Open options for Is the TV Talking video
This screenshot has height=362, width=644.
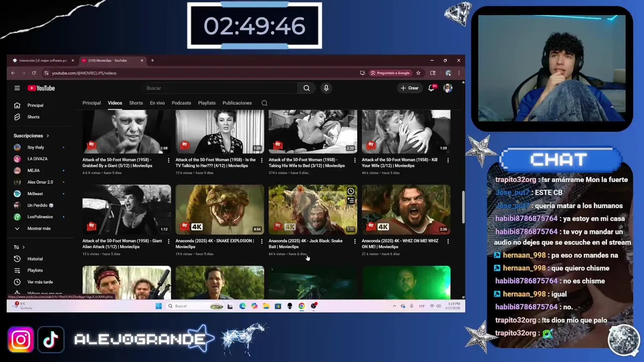(x=262, y=160)
